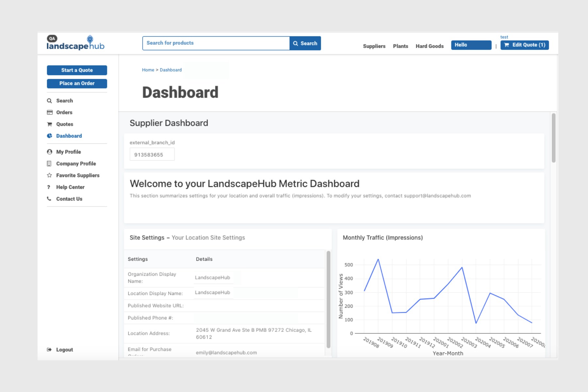Click the Site Settings table scrollbar
This screenshot has width=588, height=392.
[328, 299]
